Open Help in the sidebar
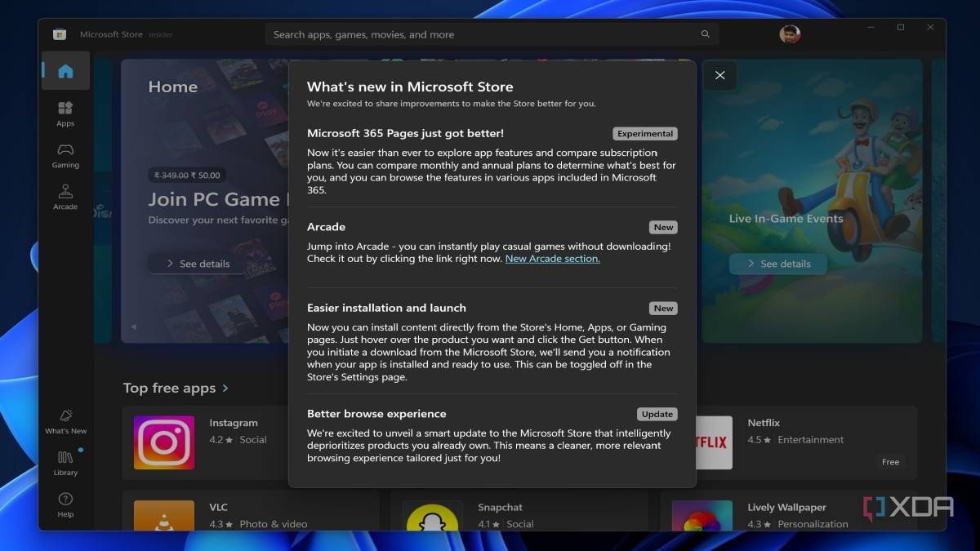Viewport: 980px width, 551px height. point(65,504)
